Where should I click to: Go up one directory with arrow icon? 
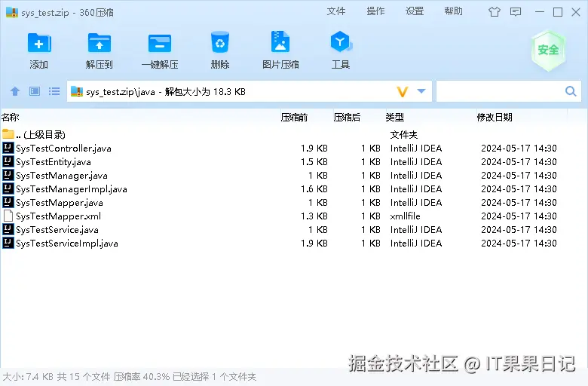point(15,91)
